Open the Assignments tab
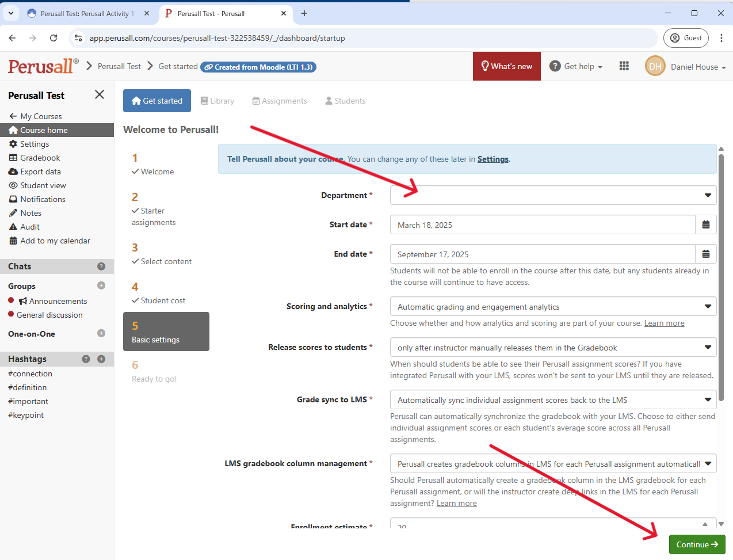 click(280, 101)
